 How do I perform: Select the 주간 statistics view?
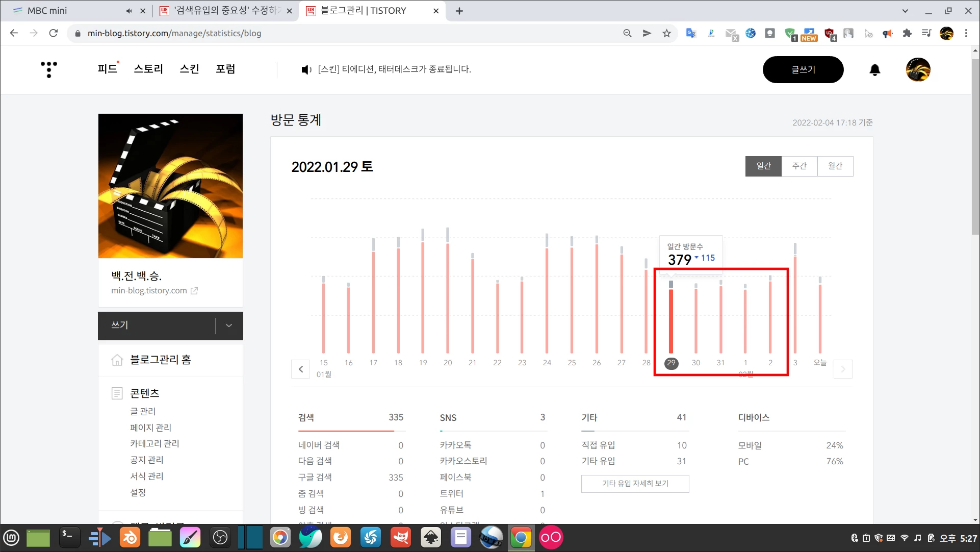(799, 166)
